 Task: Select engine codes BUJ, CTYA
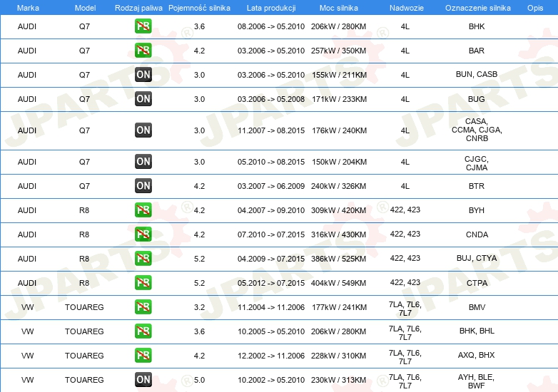tap(477, 258)
